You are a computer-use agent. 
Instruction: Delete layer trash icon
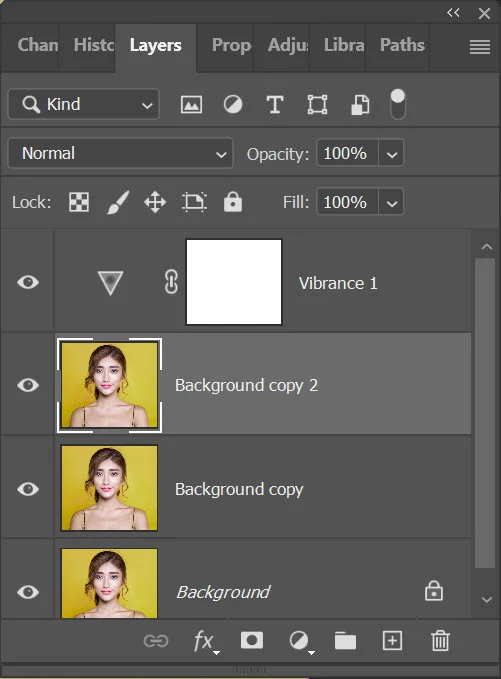point(440,640)
